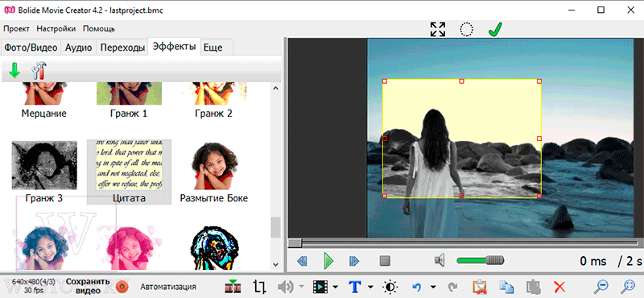Image resolution: width=644 pixels, height=298 pixels.
Task: Switch to the Переходы tab
Action: coord(122,48)
